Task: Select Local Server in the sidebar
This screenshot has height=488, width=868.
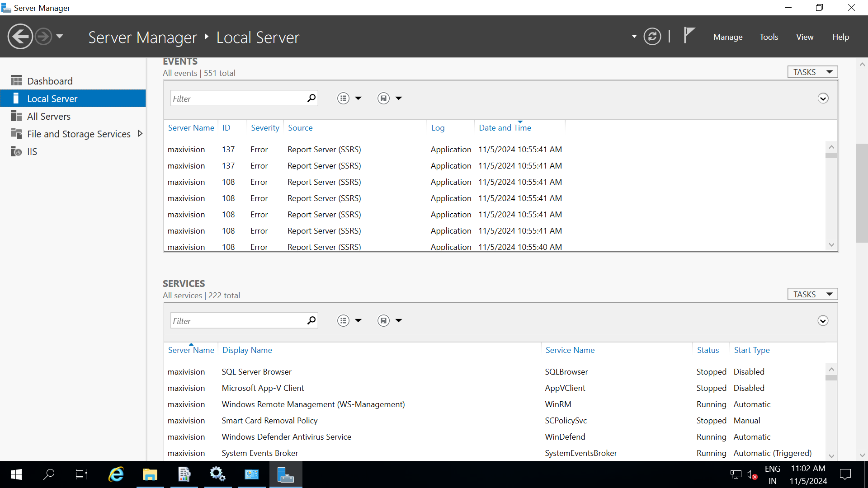Action: coord(73,99)
